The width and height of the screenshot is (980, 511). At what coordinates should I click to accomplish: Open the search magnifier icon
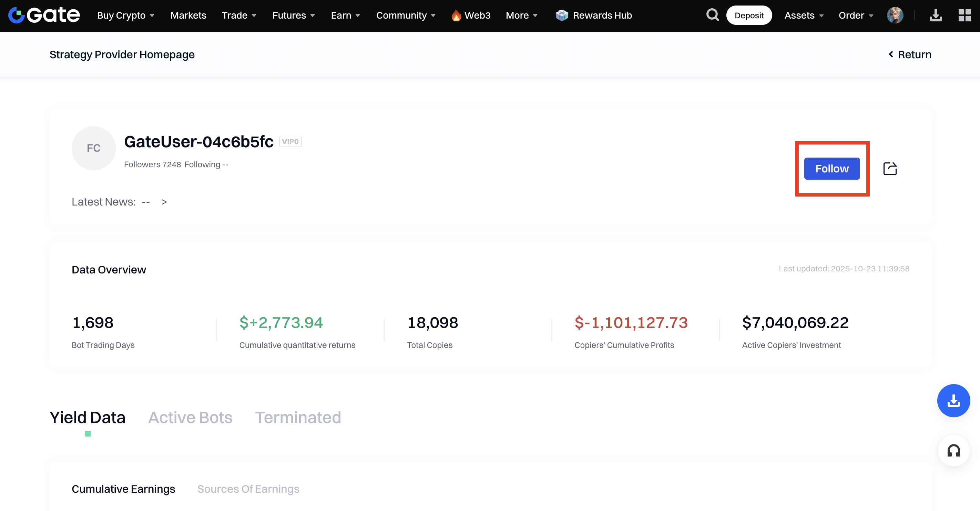pos(712,15)
